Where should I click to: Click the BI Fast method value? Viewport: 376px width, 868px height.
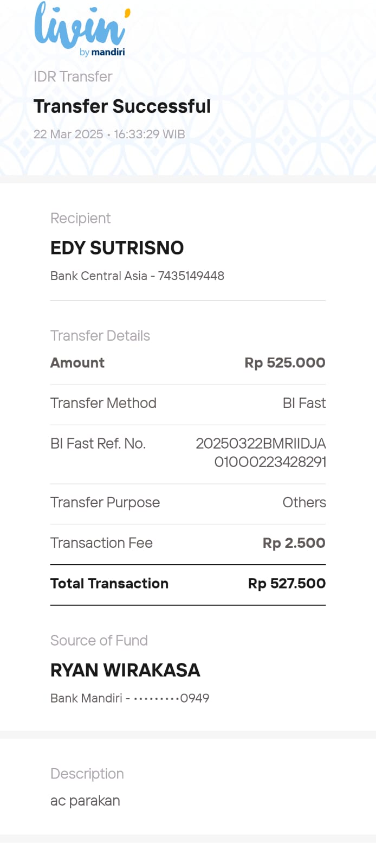coord(304,403)
